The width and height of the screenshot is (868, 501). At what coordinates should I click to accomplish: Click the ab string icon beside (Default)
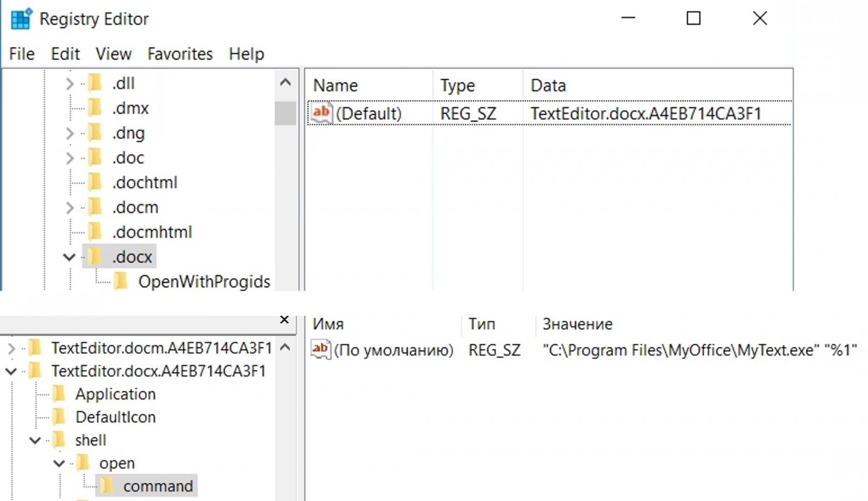[320, 113]
